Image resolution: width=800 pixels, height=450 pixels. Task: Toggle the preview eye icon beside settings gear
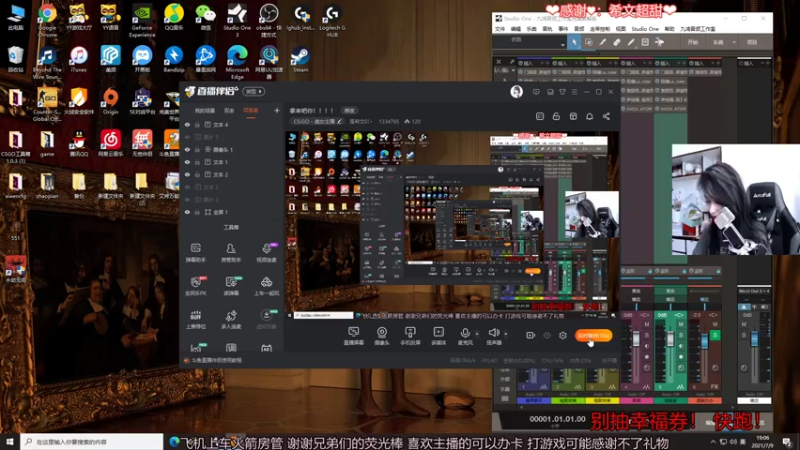coord(546,335)
